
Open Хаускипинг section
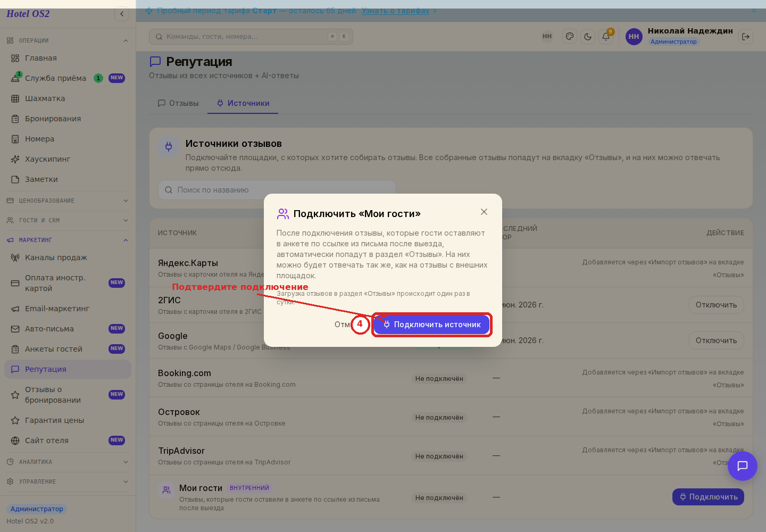click(68, 159)
